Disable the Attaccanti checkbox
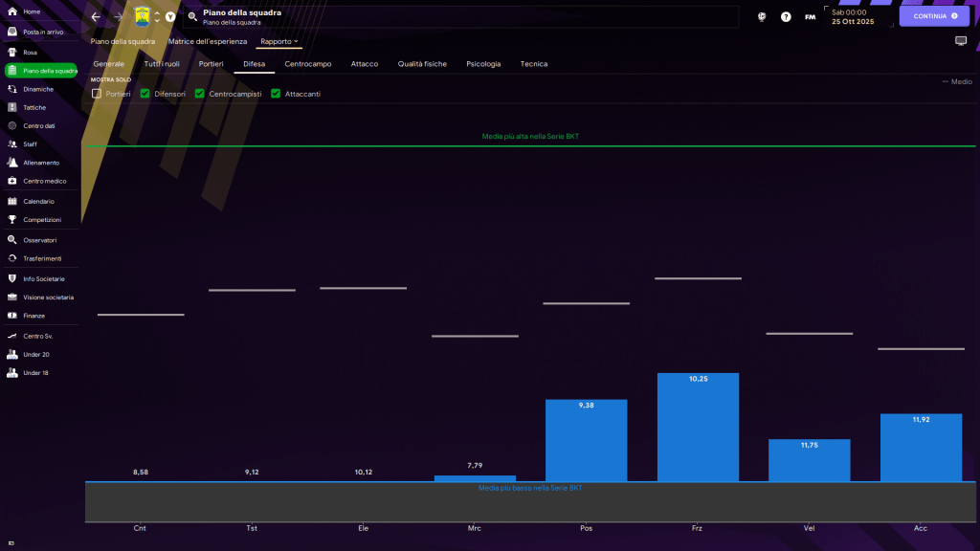This screenshot has width=980, height=551. [x=276, y=94]
